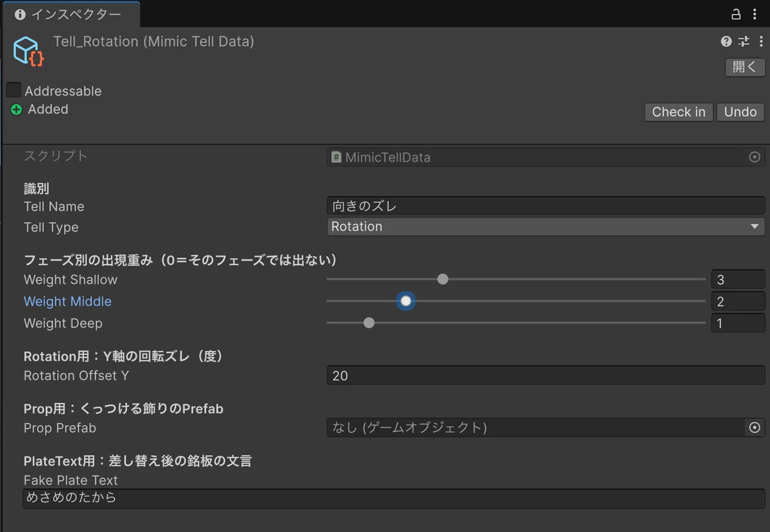Click the green Added status icon
Screen dimensions: 770x532
17,110
